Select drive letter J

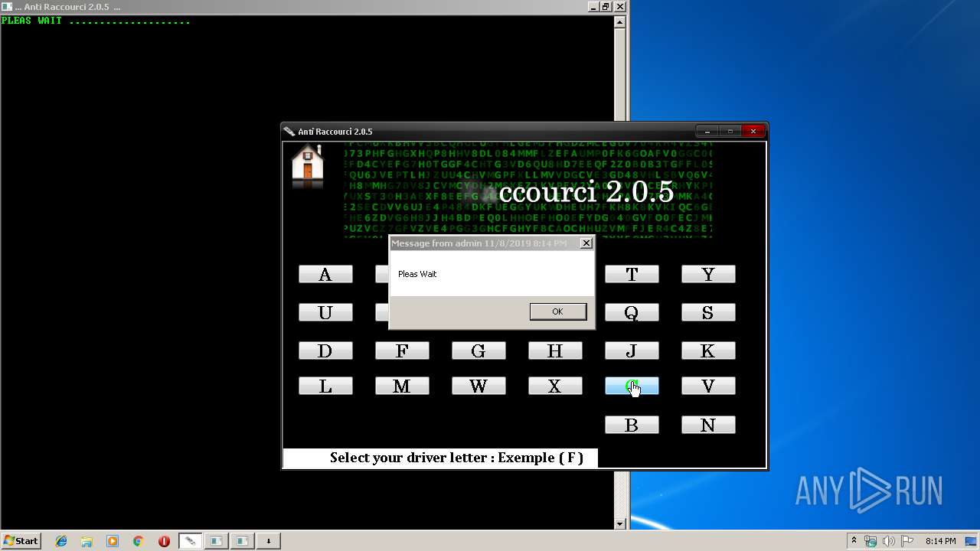(632, 350)
